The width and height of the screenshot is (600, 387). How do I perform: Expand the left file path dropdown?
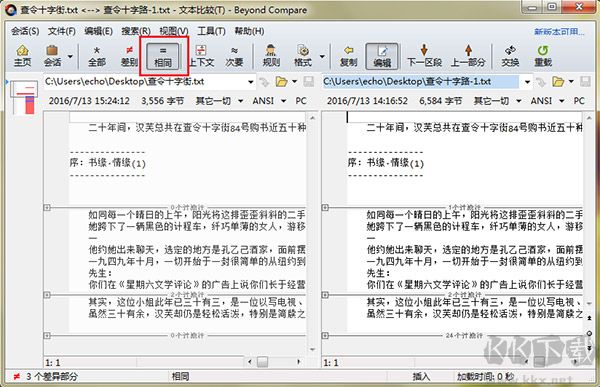[251, 82]
